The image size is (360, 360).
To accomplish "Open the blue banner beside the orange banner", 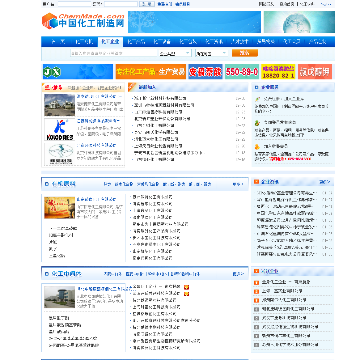I will pos(205,72).
